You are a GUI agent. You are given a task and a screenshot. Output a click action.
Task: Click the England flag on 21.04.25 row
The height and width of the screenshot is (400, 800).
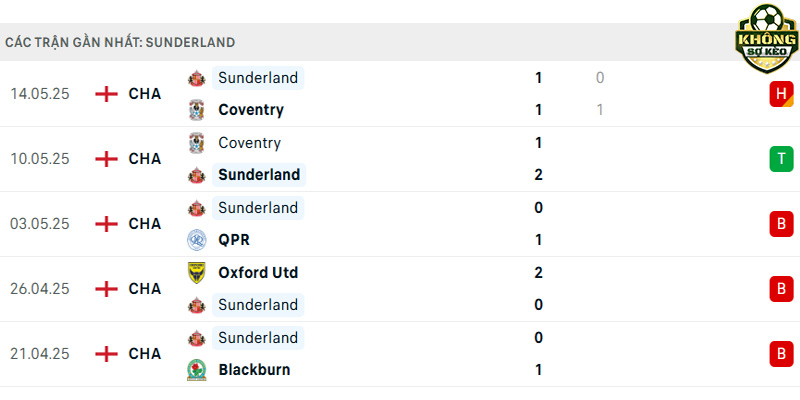[x=106, y=354]
